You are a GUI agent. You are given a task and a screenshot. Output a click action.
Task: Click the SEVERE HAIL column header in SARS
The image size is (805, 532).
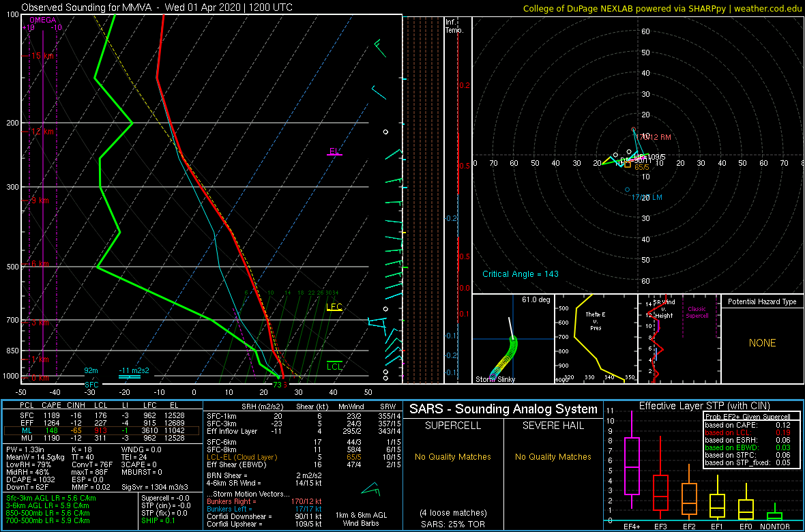(x=553, y=427)
